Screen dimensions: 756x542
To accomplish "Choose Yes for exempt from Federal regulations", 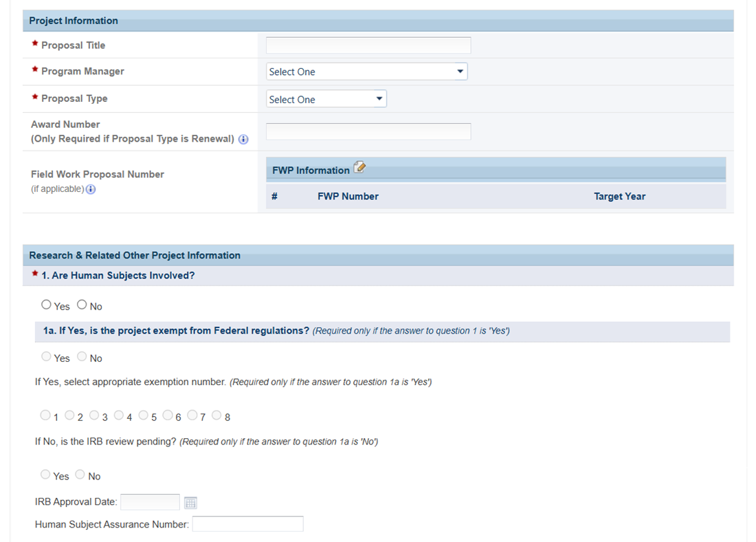I will tap(46, 356).
